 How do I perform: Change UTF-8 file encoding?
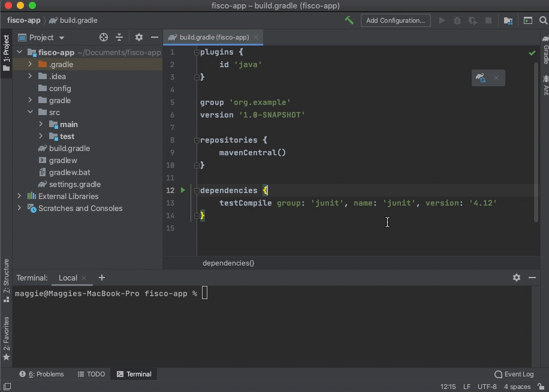[x=487, y=387]
